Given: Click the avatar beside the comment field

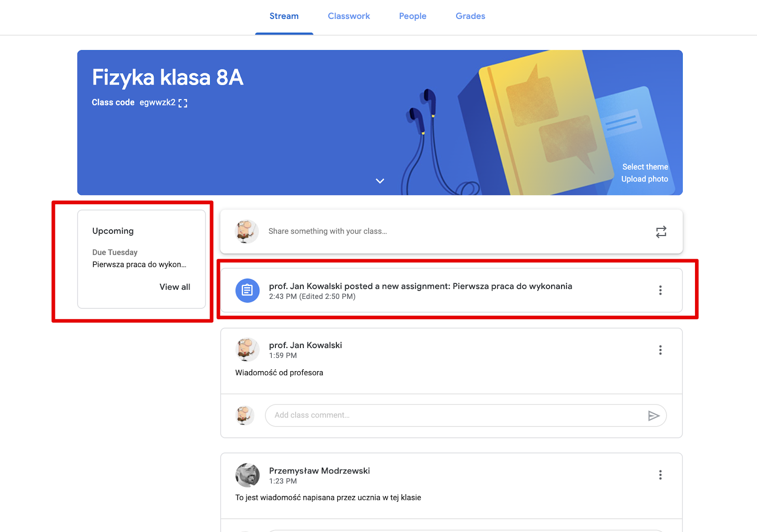Looking at the screenshot, I should pyautogui.click(x=245, y=416).
